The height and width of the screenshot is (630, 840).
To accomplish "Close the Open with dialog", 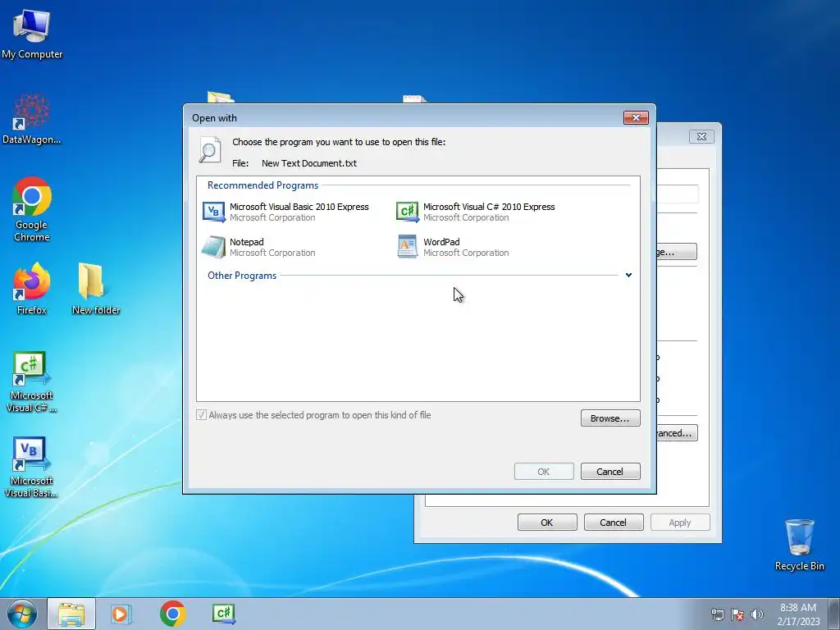I will click(636, 117).
